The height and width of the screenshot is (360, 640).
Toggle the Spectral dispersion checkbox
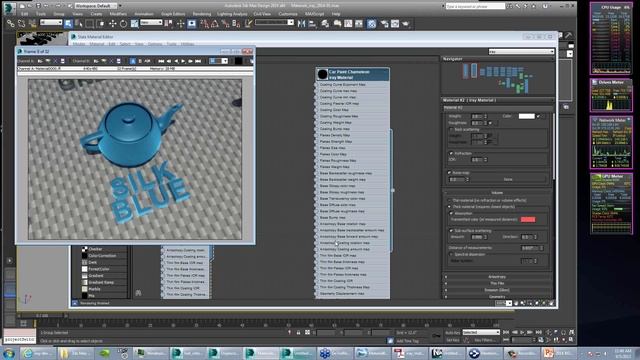coord(451,254)
